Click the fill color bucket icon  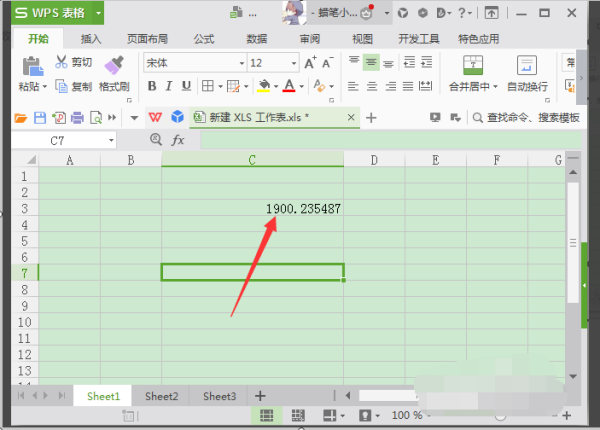pyautogui.click(x=264, y=86)
